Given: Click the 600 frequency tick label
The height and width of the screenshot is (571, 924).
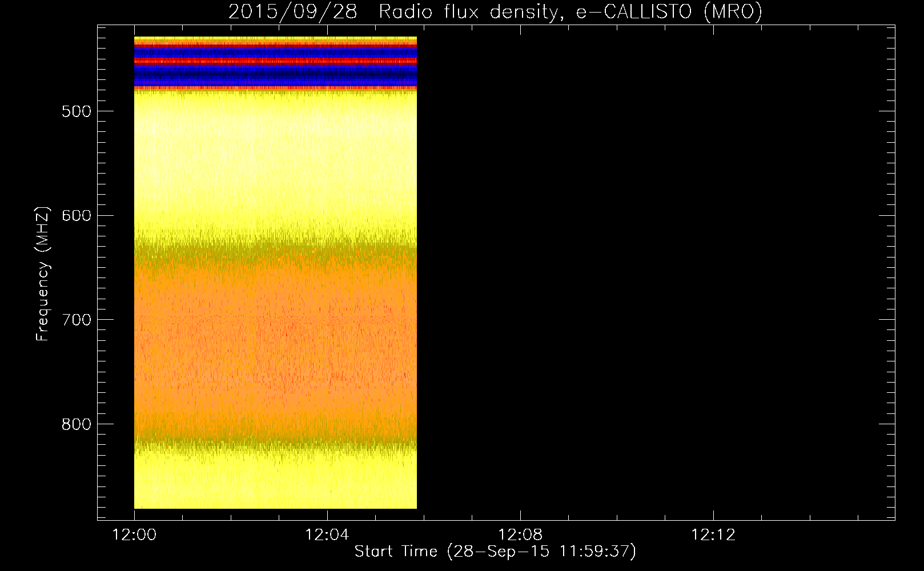Looking at the screenshot, I should click(x=77, y=216).
